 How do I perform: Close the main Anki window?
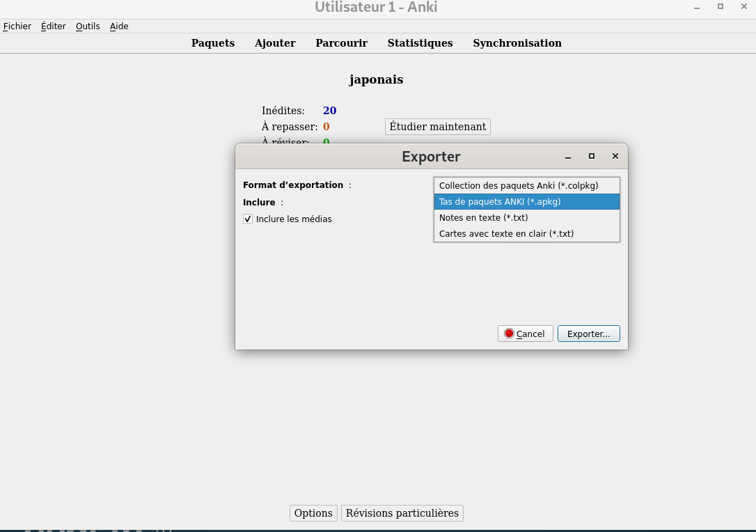point(743,7)
